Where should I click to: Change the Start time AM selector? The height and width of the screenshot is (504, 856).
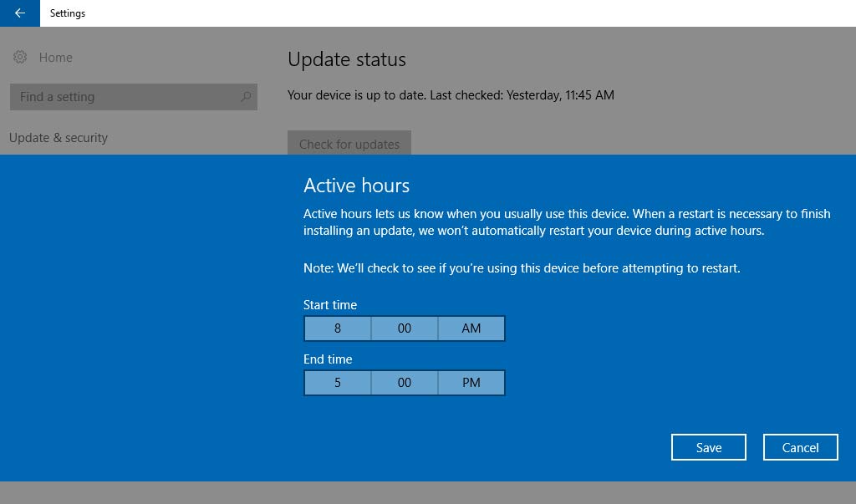[x=471, y=328]
